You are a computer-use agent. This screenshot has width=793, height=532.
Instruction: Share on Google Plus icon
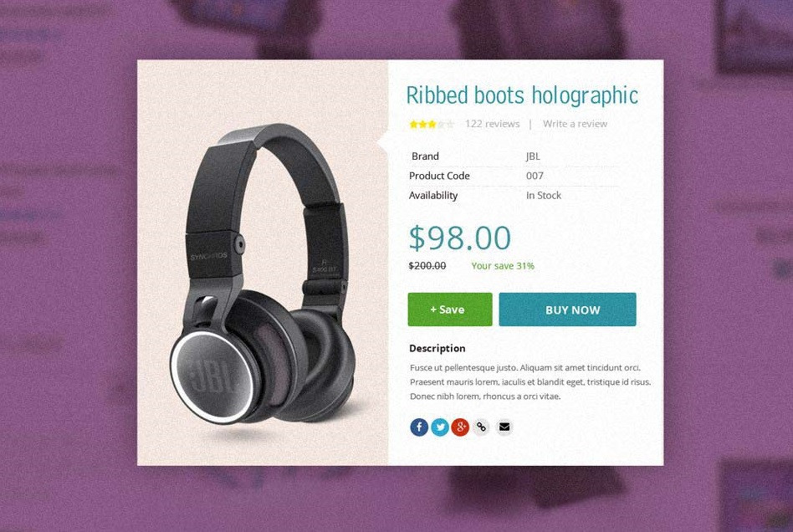(460, 427)
